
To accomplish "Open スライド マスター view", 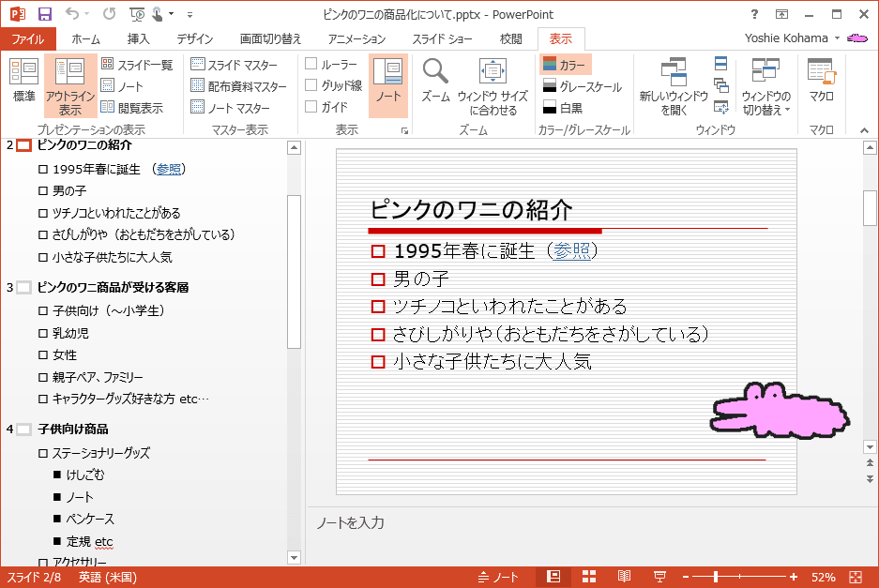I will 235,65.
